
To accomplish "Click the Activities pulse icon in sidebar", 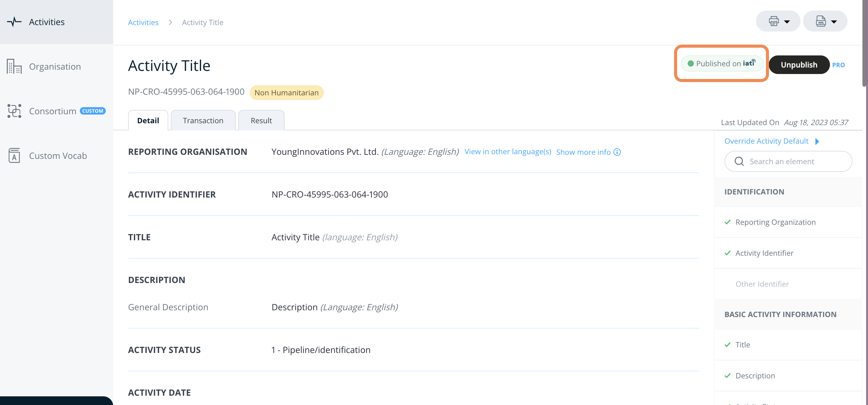I will pyautogui.click(x=14, y=22).
